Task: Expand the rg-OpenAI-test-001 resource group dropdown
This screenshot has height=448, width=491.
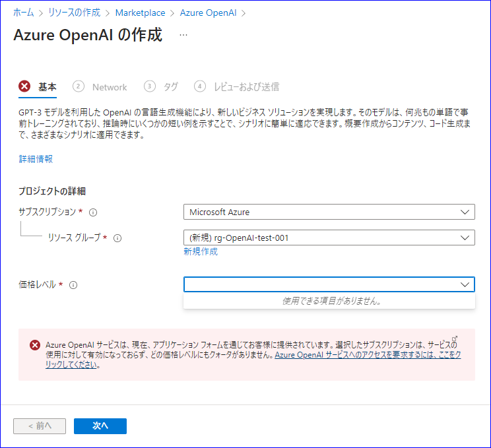Action: [329, 238]
